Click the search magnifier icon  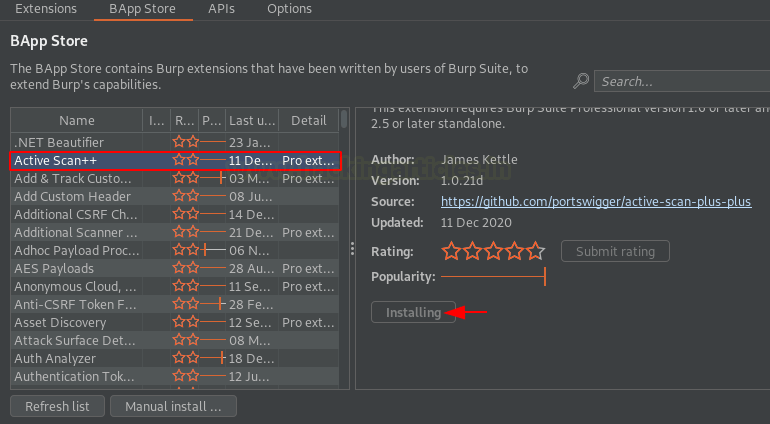581,81
